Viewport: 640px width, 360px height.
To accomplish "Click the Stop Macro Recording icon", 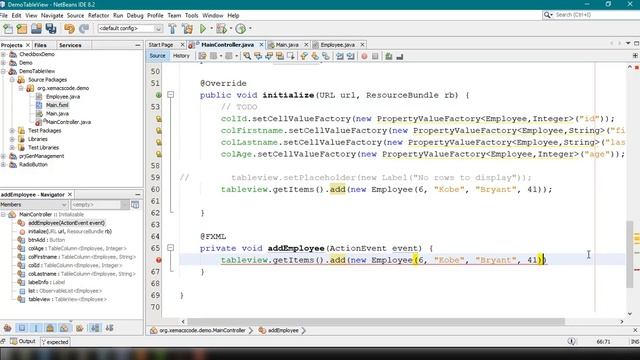I will coord(375,56).
